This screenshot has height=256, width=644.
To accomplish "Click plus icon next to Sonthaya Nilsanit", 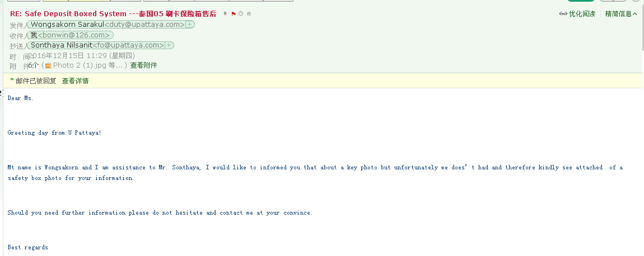I will [169, 45].
